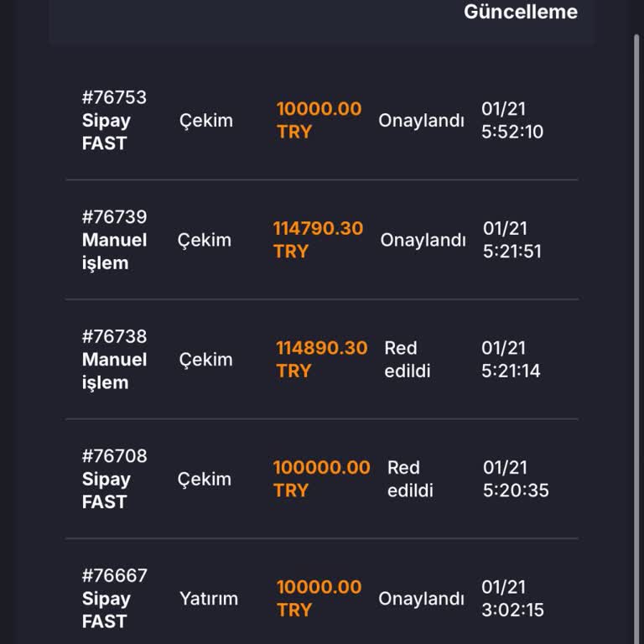Select transaction #76667 Sipay FAST

tap(114, 599)
